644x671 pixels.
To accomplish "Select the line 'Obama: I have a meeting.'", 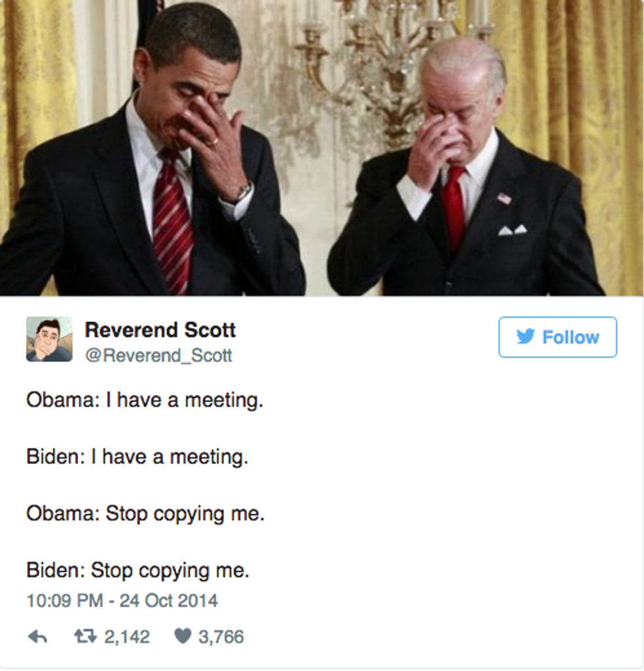I will (x=145, y=401).
